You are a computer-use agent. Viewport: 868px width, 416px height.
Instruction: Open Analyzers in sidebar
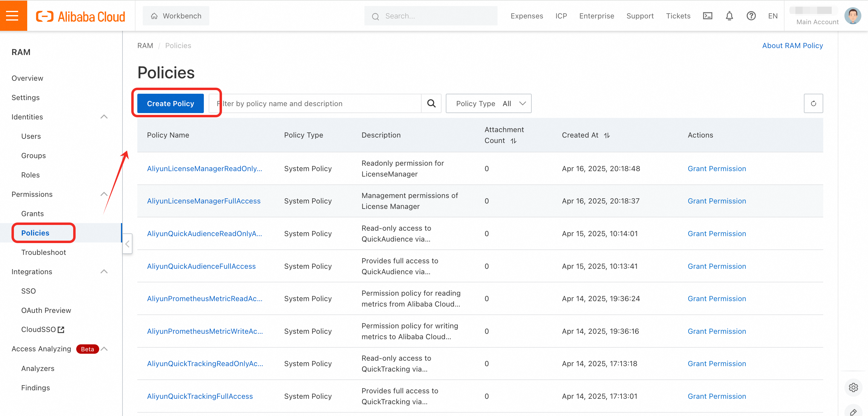point(38,368)
